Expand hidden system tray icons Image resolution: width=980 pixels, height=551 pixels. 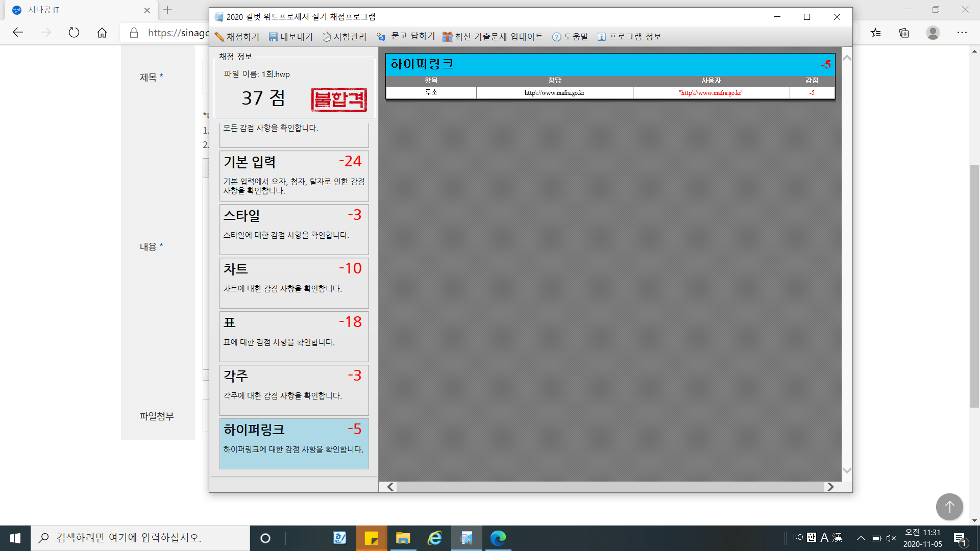pos(861,538)
